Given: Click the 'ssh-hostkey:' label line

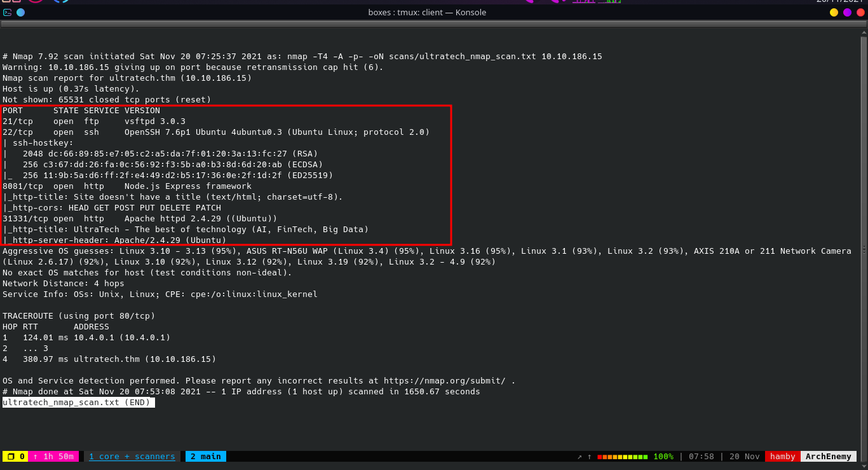Looking at the screenshot, I should (38, 142).
